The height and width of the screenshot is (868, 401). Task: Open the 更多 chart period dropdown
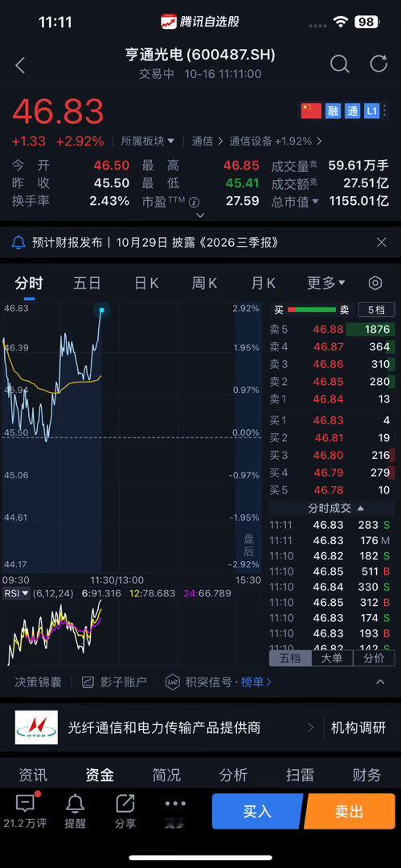[x=326, y=284]
